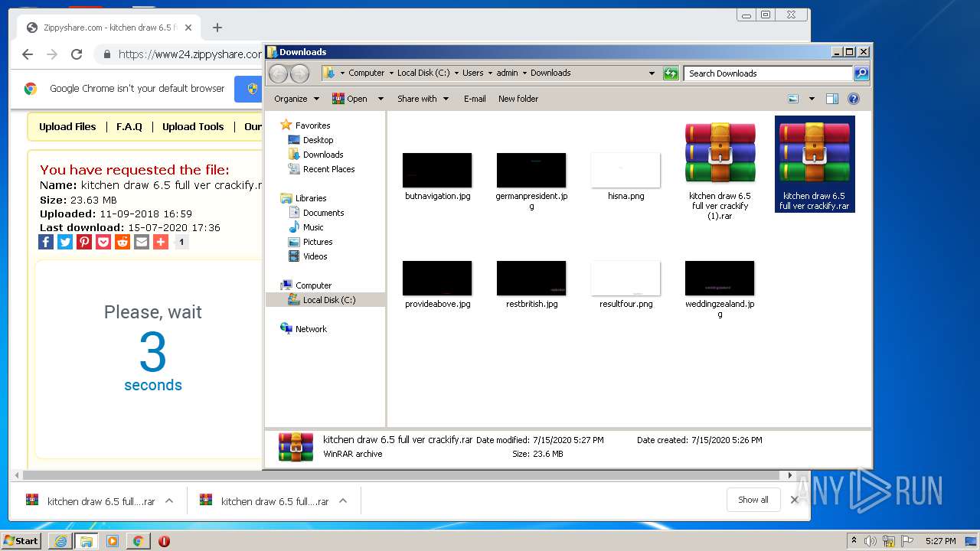
Task: Open Internet Explorer from taskbar
Action: point(60,541)
